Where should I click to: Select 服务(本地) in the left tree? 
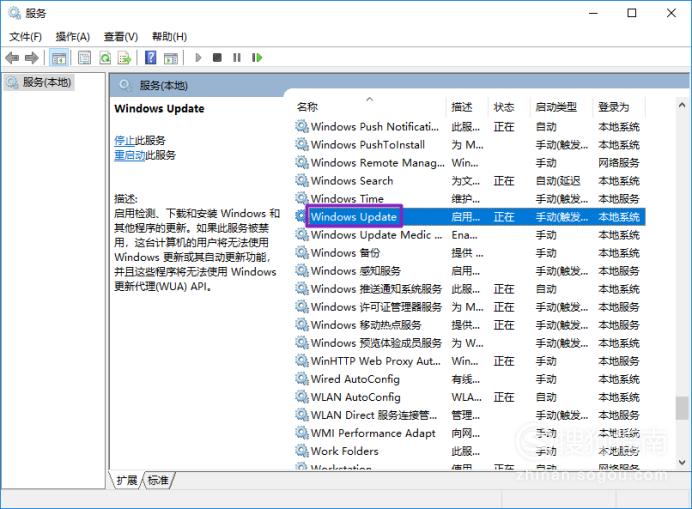click(x=39, y=82)
